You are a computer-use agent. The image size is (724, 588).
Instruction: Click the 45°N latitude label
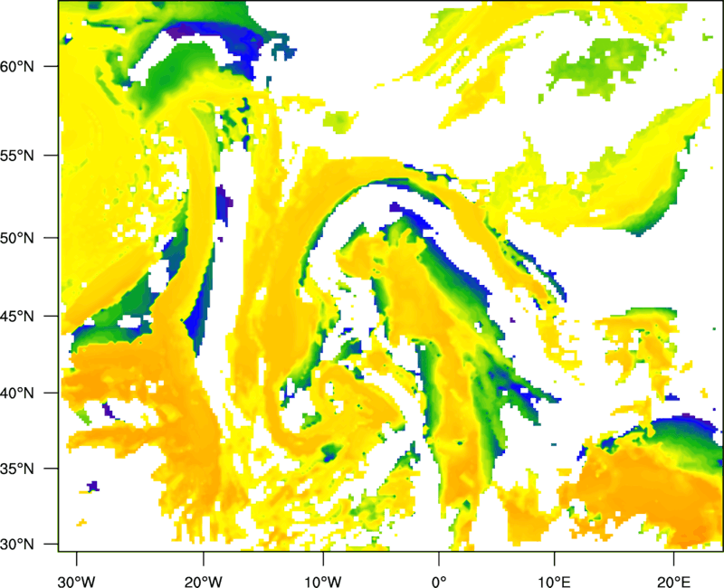(x=17, y=316)
